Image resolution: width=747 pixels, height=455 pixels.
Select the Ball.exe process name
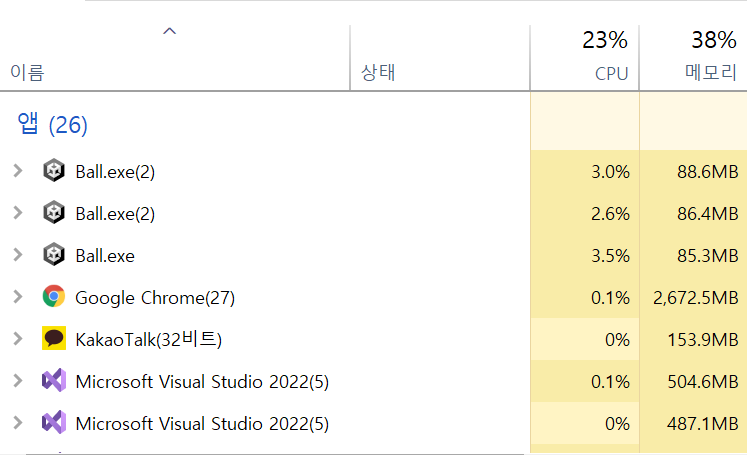tap(105, 256)
